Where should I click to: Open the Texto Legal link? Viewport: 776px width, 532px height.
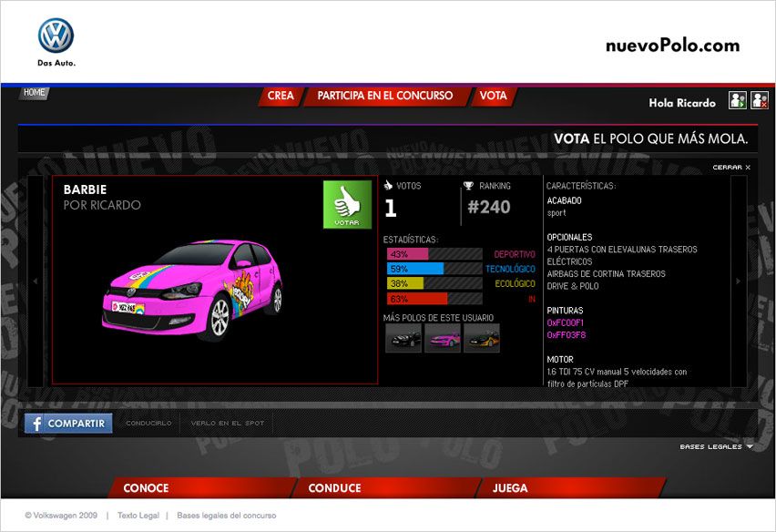tap(138, 516)
